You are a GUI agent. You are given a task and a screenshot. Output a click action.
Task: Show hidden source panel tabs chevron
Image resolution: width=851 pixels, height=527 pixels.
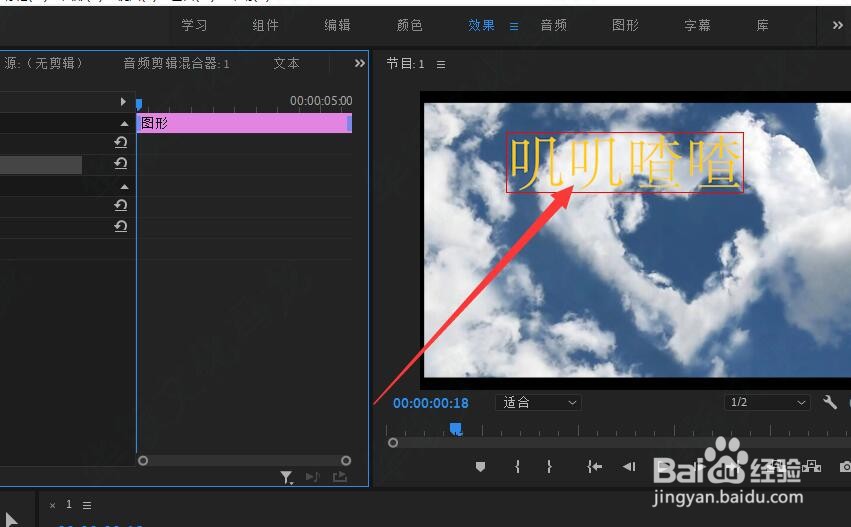click(359, 64)
